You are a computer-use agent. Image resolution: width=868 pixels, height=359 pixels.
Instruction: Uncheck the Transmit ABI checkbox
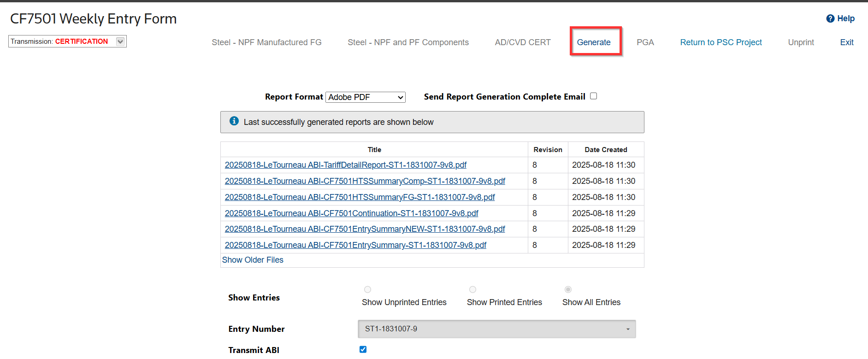(x=363, y=349)
